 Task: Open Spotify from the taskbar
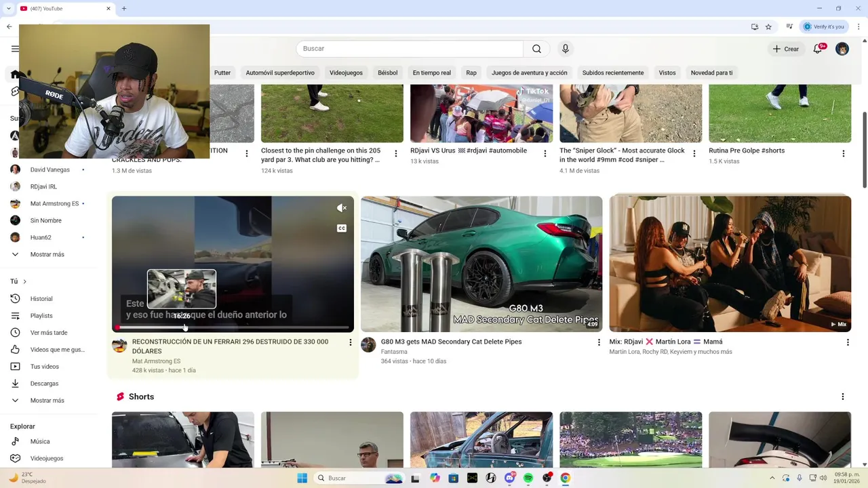(528, 478)
